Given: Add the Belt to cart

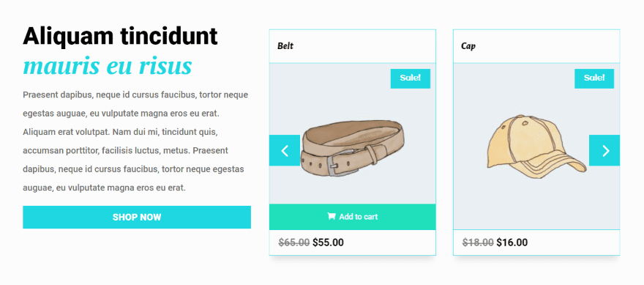Looking at the screenshot, I should tap(353, 217).
